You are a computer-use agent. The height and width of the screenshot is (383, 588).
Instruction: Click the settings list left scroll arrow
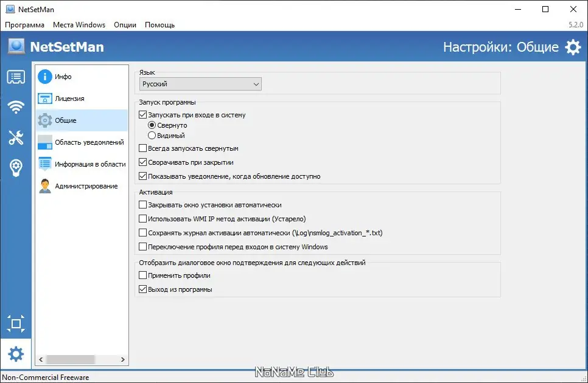point(41,359)
